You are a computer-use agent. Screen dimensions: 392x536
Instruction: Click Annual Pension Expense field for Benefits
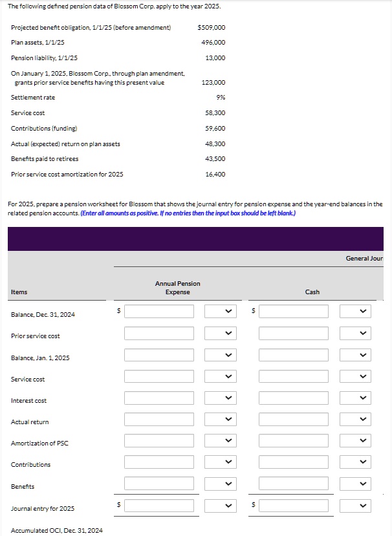159,484
